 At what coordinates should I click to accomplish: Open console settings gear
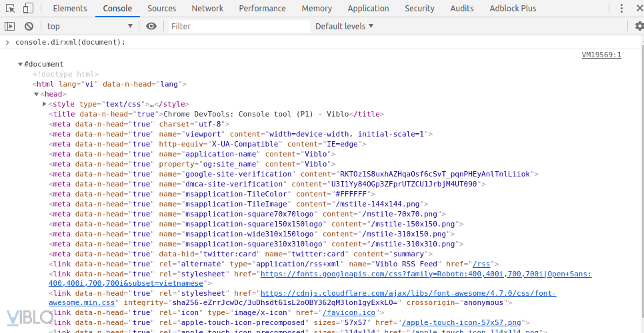pos(639,26)
